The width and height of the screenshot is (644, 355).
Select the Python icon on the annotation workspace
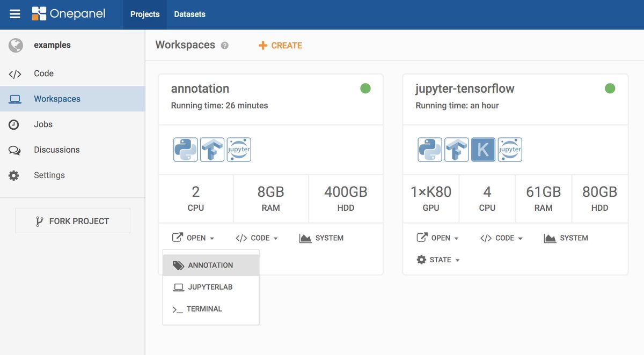point(185,150)
